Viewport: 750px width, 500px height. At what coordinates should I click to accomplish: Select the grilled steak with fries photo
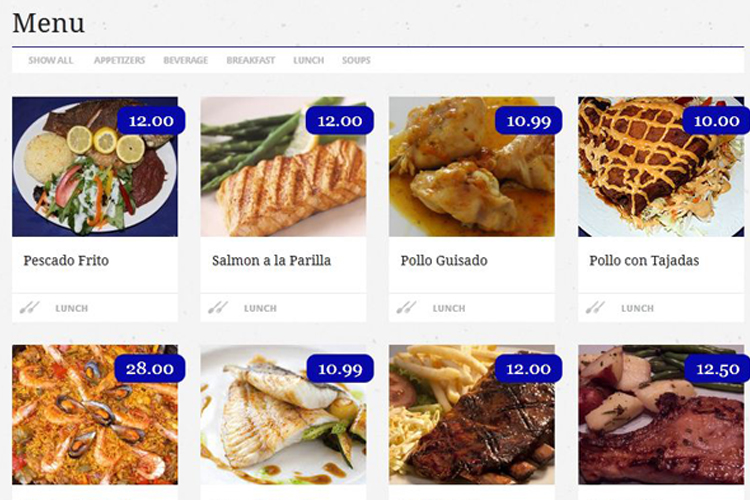472,414
